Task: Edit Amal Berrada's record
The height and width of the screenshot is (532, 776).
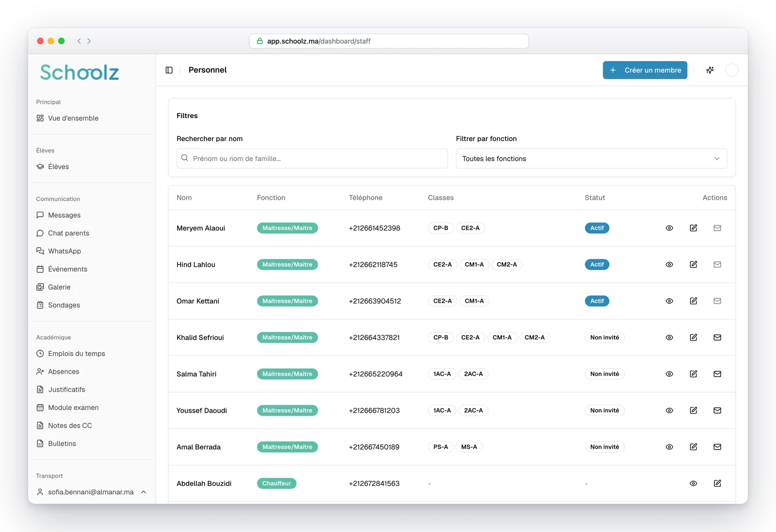Action: coord(694,447)
